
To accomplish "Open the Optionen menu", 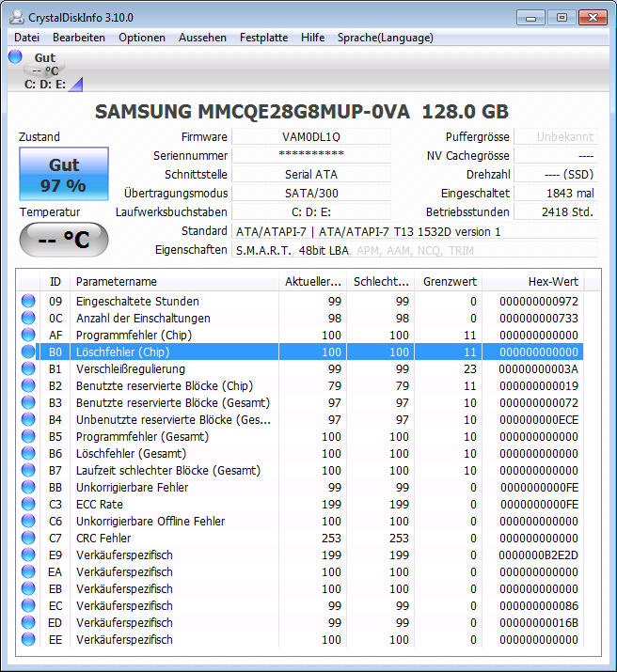I will (142, 38).
